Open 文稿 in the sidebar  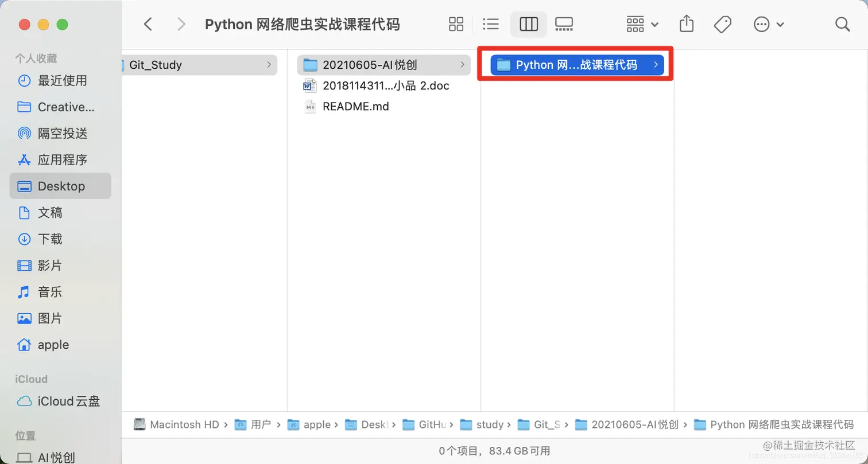coord(60,213)
